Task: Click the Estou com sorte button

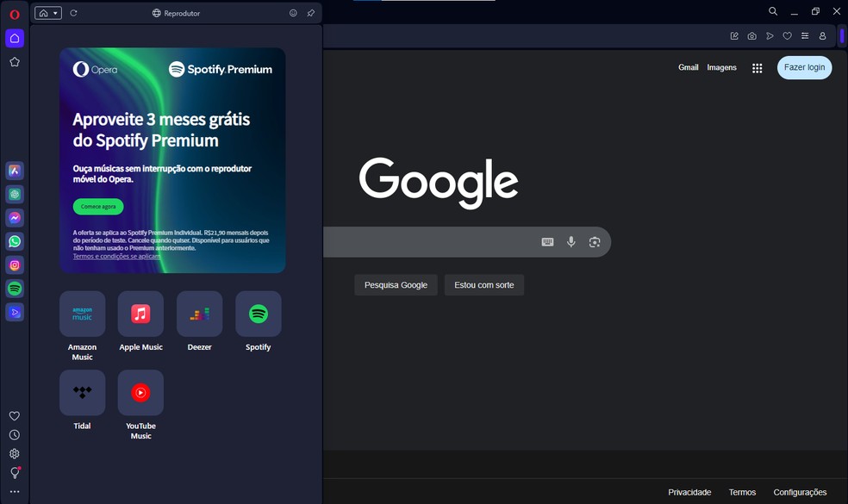Action: 483,285
